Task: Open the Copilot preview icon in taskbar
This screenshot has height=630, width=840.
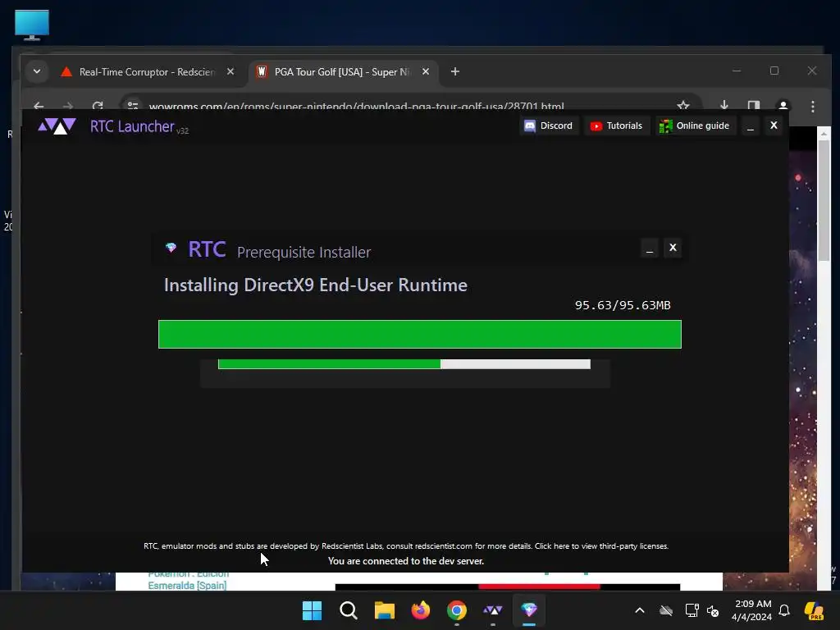Action: (814, 610)
